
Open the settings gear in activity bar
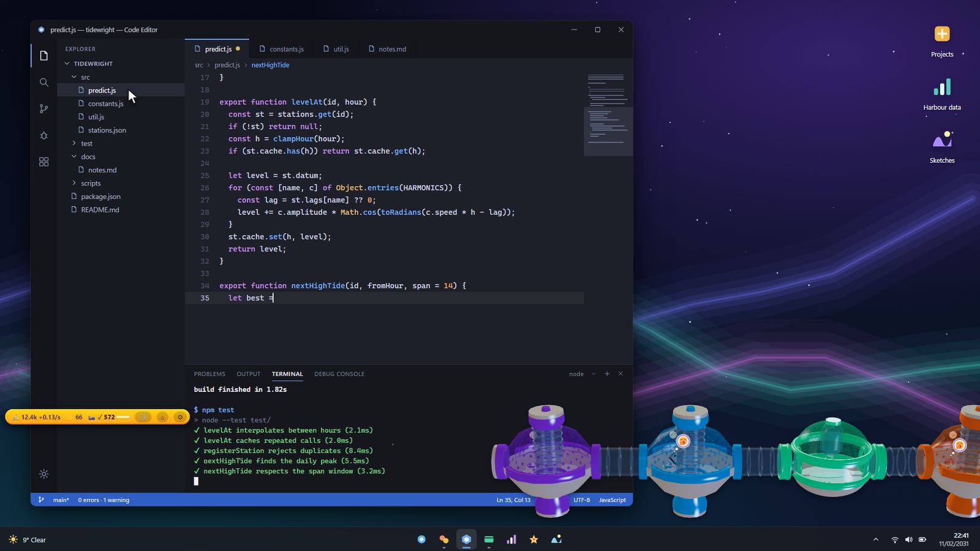(43, 474)
